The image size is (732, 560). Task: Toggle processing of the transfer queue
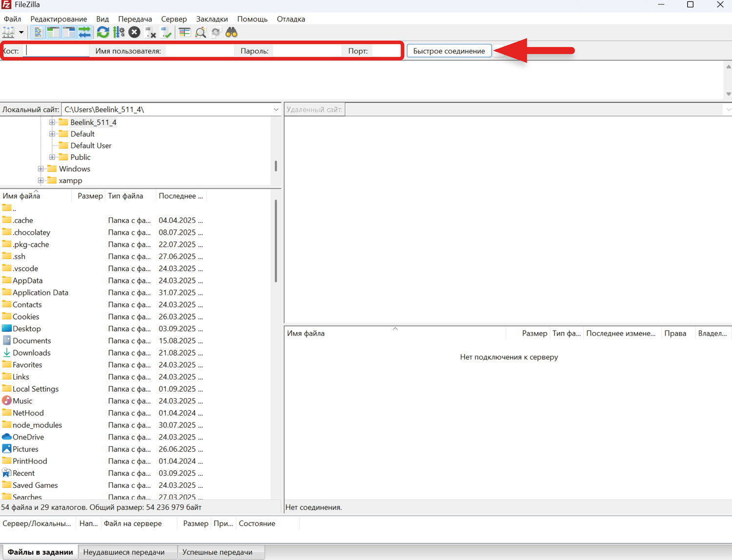coord(119,33)
